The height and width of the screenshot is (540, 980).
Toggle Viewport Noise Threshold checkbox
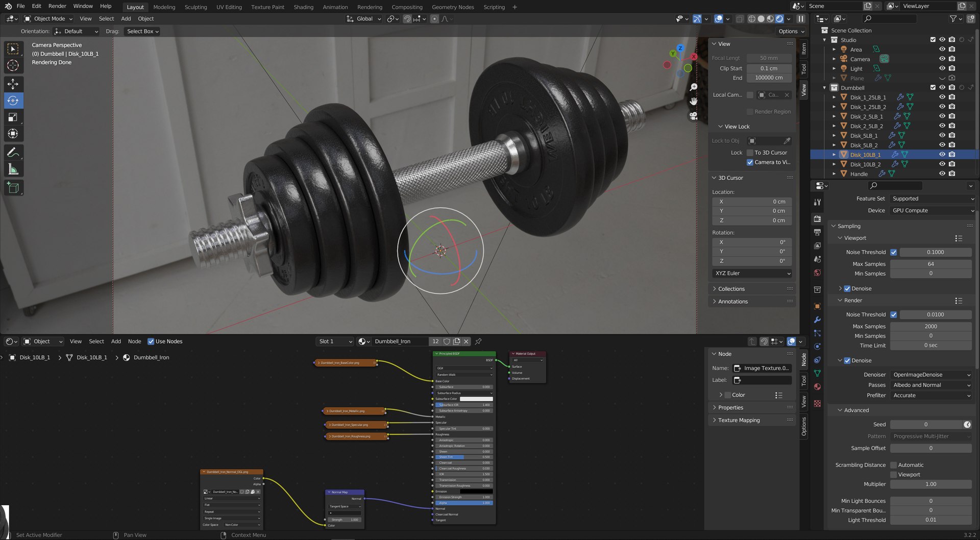(x=893, y=252)
